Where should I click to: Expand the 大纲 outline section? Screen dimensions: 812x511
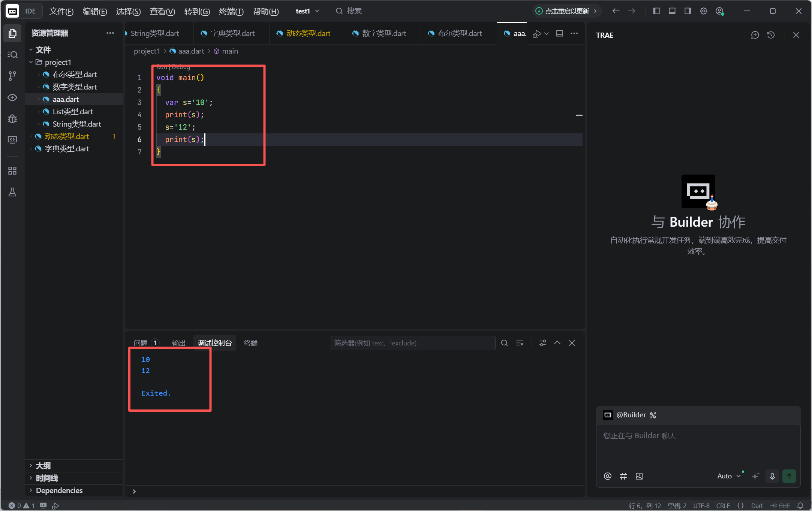point(43,466)
